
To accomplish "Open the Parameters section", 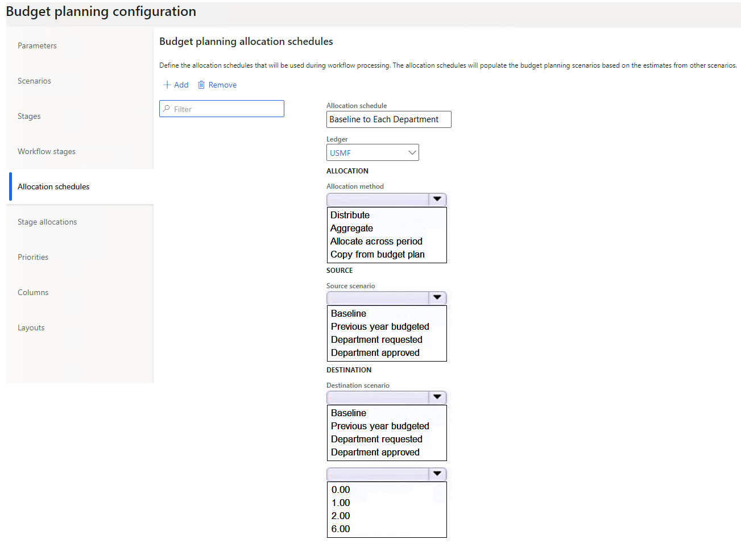I will click(x=37, y=45).
